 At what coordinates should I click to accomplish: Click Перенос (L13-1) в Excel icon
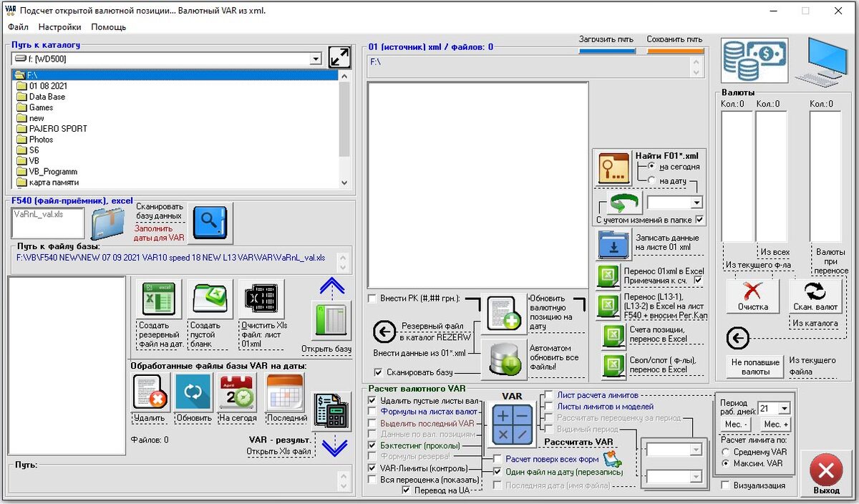[608, 306]
